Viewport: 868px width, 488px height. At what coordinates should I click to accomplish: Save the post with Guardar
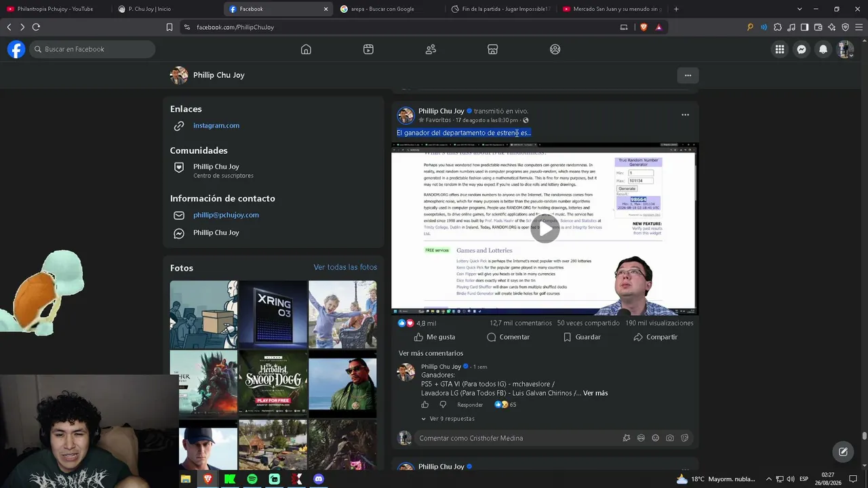(582, 337)
